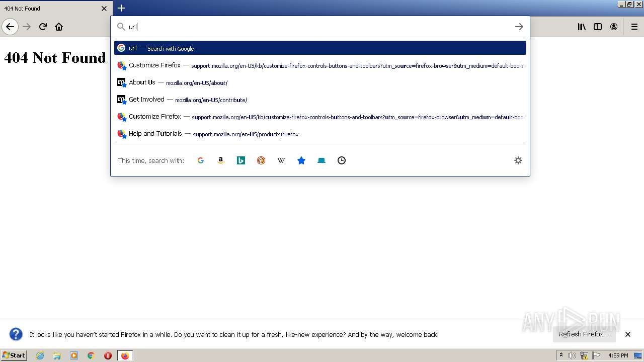Image resolution: width=644 pixels, height=362 pixels.
Task: Open the Windows Start menu
Action: pos(14,355)
